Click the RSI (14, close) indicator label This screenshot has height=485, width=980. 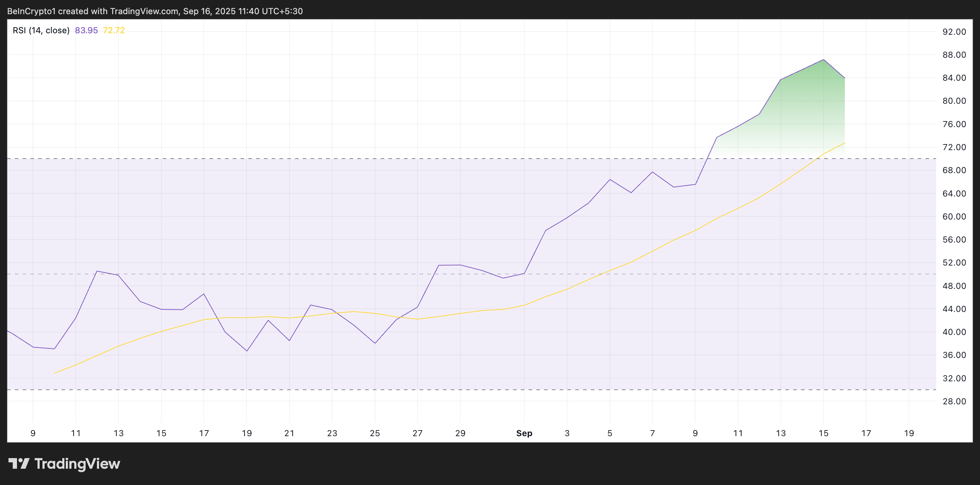click(x=41, y=30)
